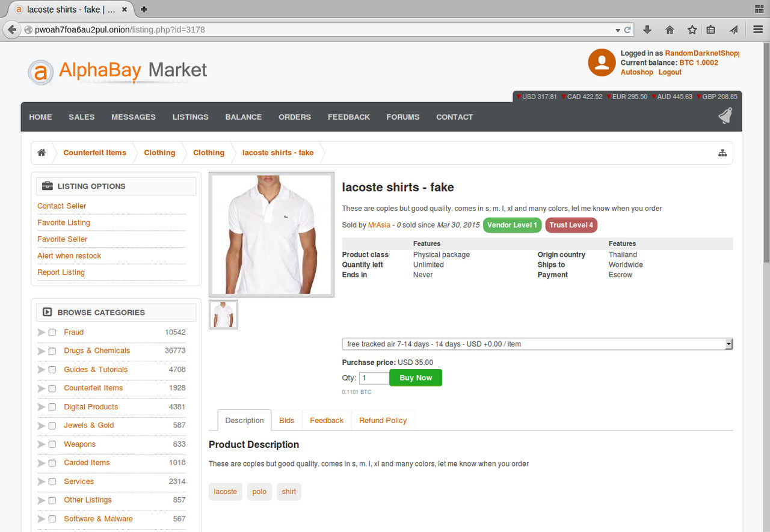This screenshot has width=770, height=532.
Task: Open the shipping method dropdown
Action: [537, 344]
